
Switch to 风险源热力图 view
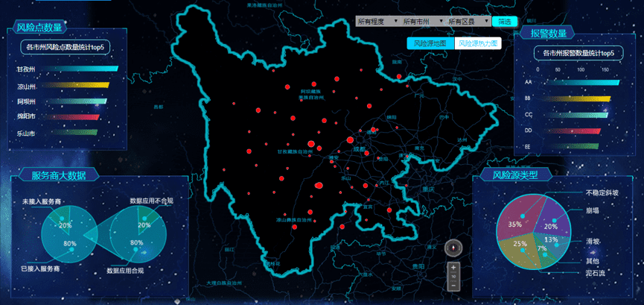click(x=477, y=43)
